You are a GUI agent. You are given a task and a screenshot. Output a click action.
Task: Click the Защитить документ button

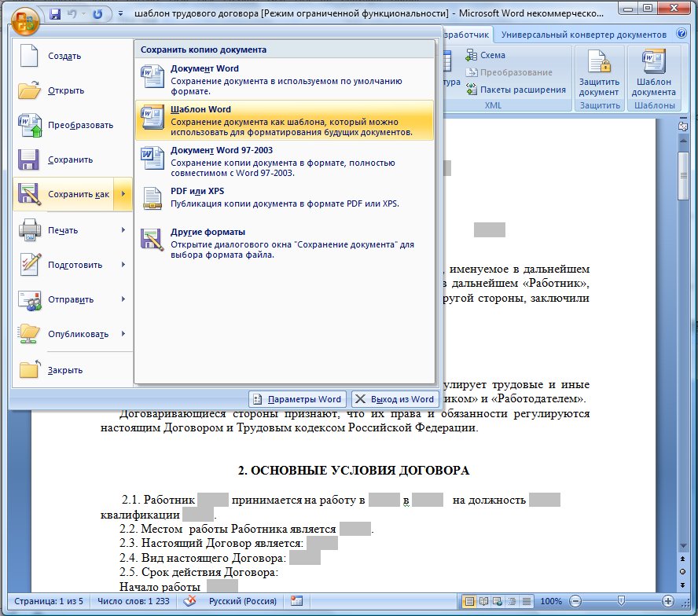[x=599, y=72]
